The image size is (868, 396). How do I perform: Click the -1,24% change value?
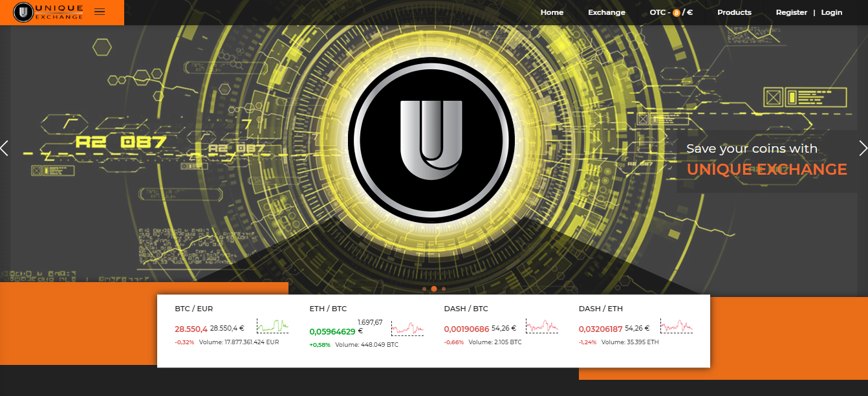[x=588, y=342]
